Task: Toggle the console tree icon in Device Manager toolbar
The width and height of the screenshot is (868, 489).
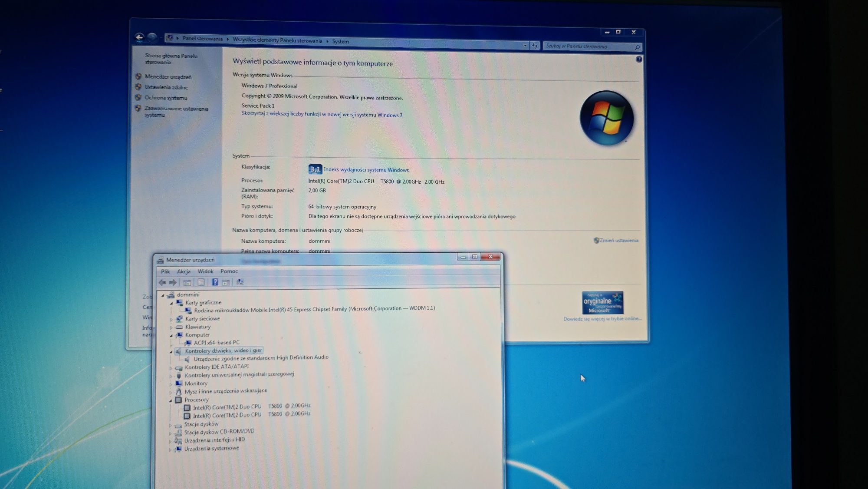Action: [187, 282]
